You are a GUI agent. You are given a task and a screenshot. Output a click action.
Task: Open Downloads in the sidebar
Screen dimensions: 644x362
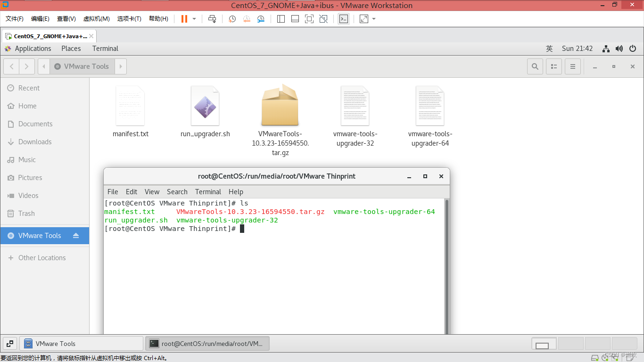coord(45,142)
